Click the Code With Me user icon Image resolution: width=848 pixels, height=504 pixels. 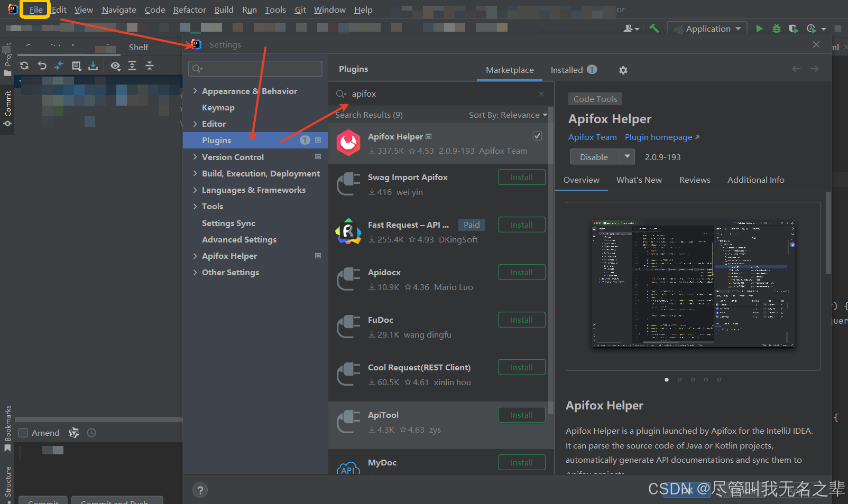tap(631, 29)
